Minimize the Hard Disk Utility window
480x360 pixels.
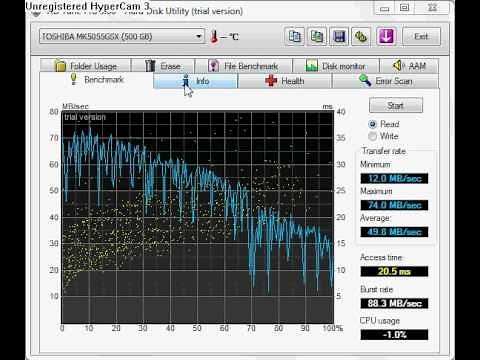point(384,8)
